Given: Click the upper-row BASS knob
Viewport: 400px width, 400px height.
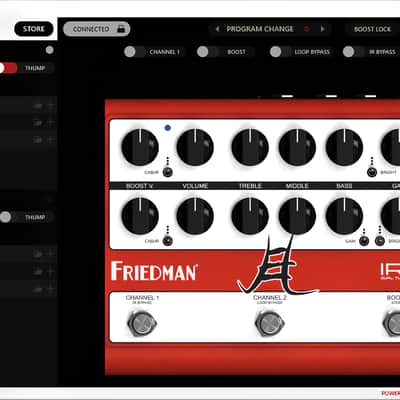Looking at the screenshot, I should [x=344, y=147].
